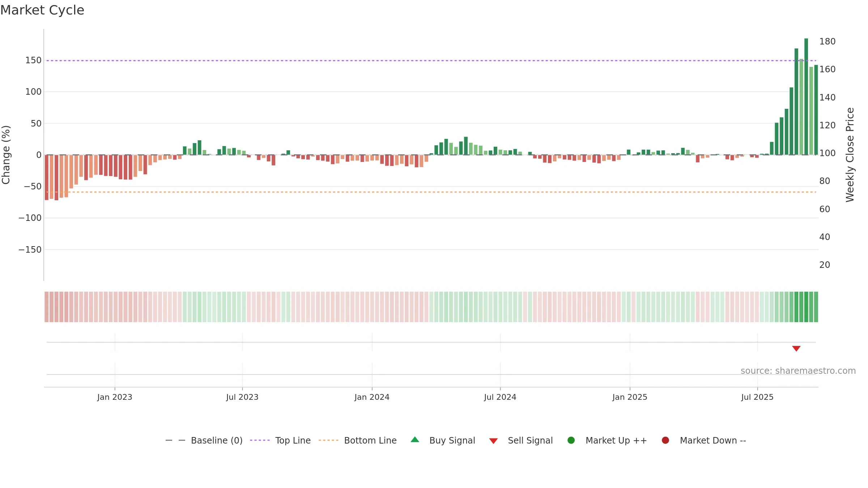Click the 180 tick on the right axis
868x488 pixels.
click(x=827, y=42)
